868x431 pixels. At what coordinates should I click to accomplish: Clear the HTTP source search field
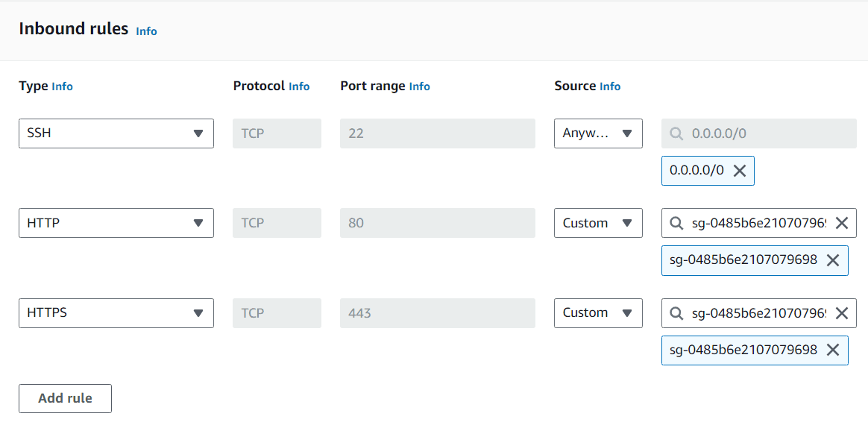tap(841, 223)
